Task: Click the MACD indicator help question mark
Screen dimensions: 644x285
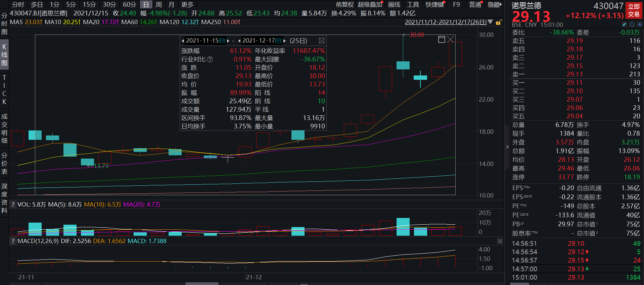Action: click(13, 241)
